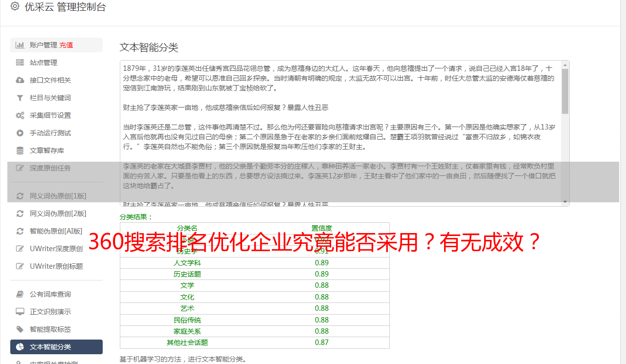Click the pie chart icon for 文本智能分类

tap(20, 347)
